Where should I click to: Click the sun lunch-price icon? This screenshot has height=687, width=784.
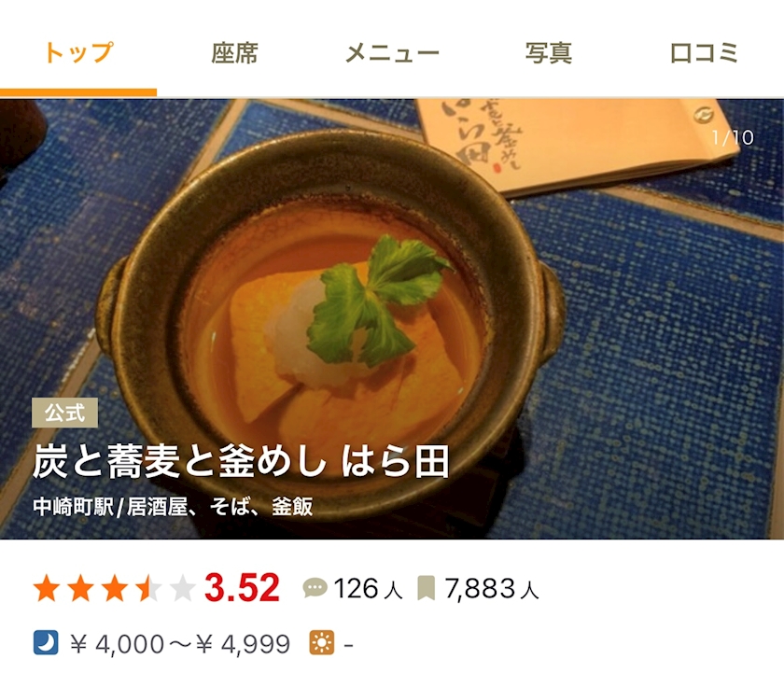coord(321,642)
